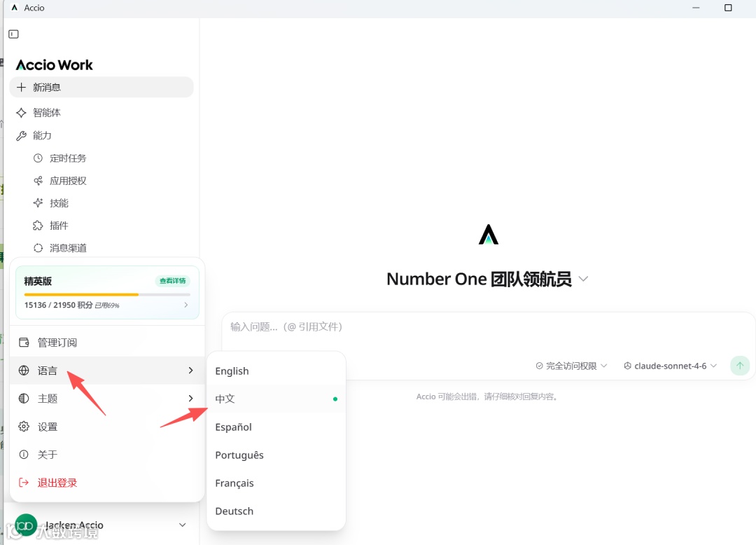Click the 设置 gear icon

click(x=24, y=427)
